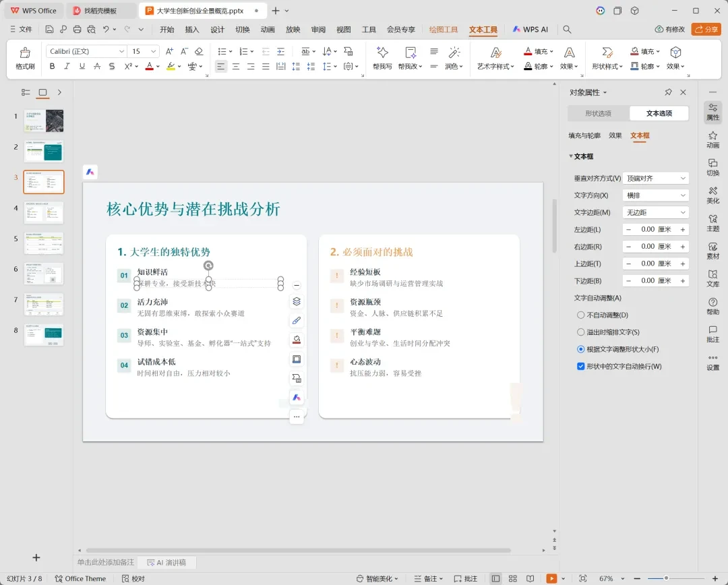Open the 素材 materials side panel
This screenshot has width=728, height=585.
[712, 251]
